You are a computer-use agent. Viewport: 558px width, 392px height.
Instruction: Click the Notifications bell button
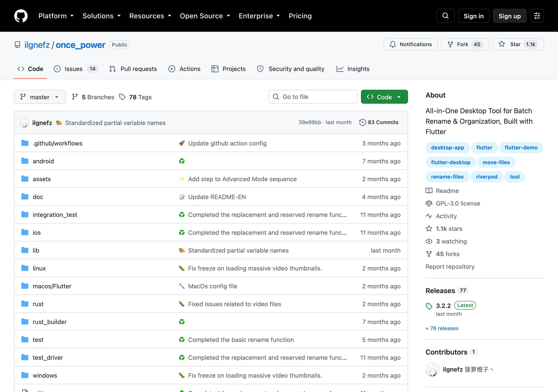click(x=410, y=44)
